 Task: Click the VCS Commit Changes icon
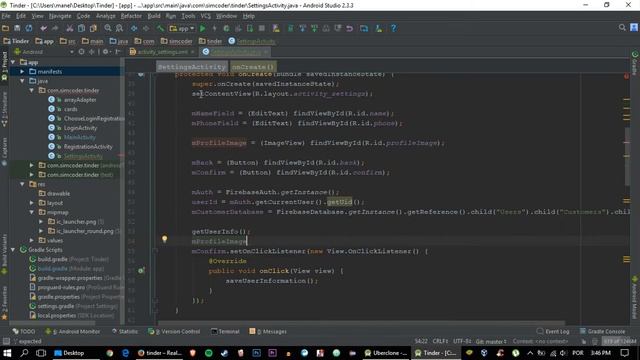(x=314, y=29)
